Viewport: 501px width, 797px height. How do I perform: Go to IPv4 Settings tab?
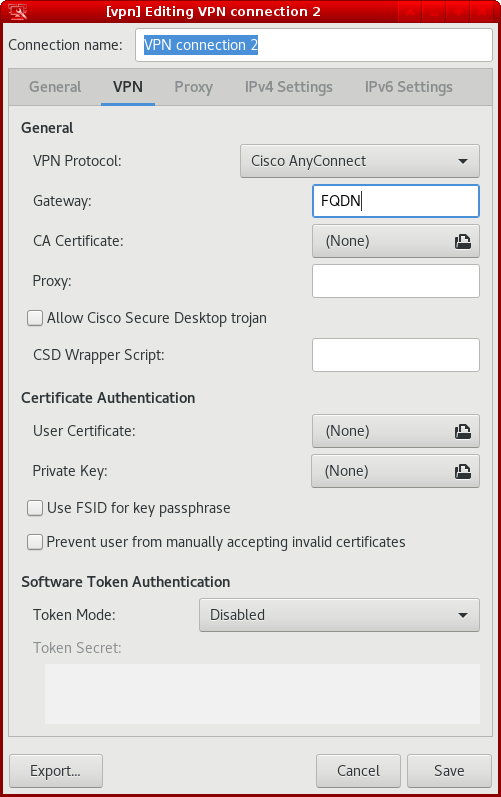(x=289, y=87)
